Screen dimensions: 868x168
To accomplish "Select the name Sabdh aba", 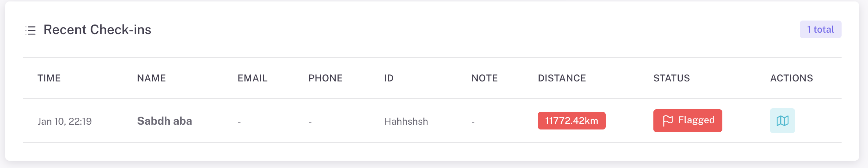I will [x=164, y=121].
